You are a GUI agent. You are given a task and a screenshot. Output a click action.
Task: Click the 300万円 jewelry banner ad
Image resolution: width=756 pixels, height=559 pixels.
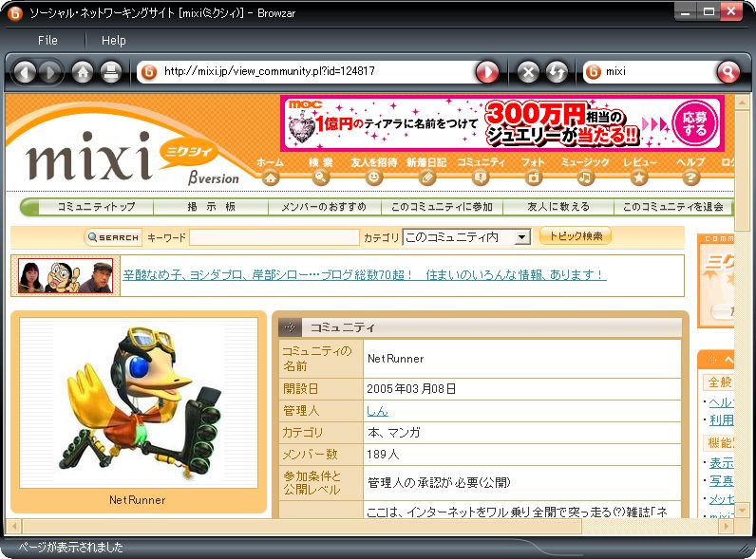coord(501,123)
